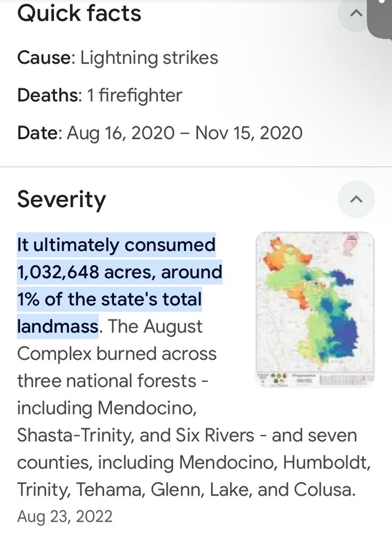Click the map legend strip below the fire map
Screen dimensions: 392x534
[x=315, y=379]
